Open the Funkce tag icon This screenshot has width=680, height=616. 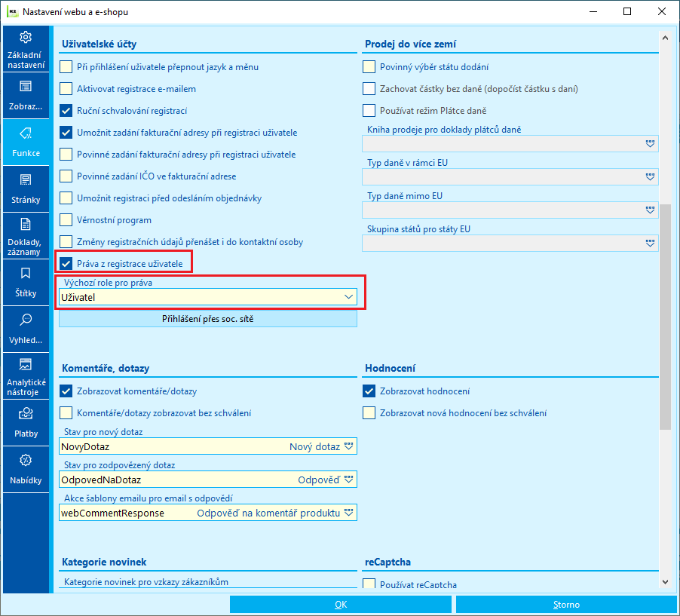tap(26, 133)
